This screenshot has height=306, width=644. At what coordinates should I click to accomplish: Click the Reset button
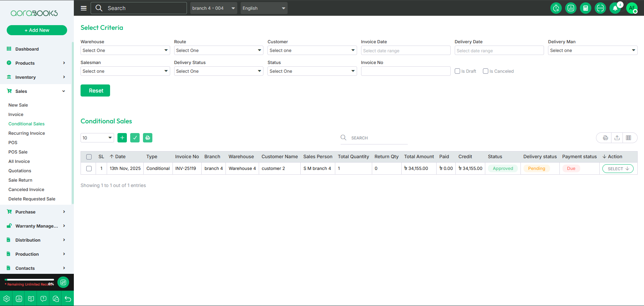95,90
